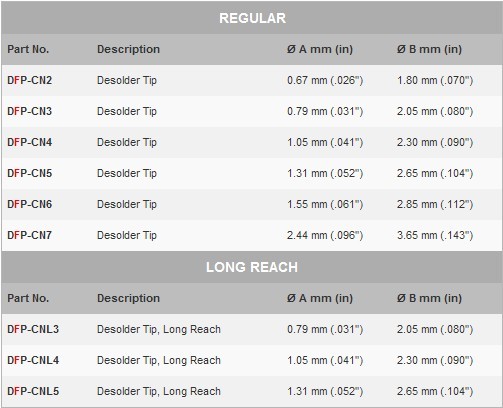Screen dimensions: 503x408
Task: Click part number DFP-CN5
Action: [x=30, y=173]
